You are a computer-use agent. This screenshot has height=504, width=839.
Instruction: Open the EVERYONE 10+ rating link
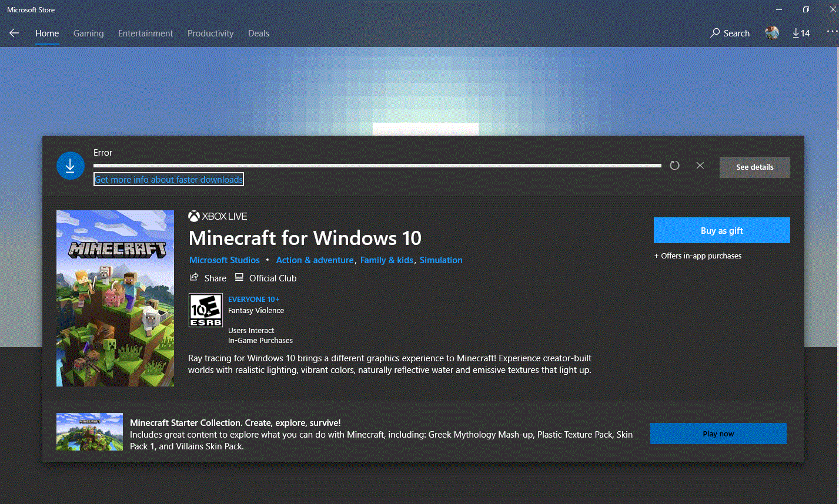pos(254,299)
